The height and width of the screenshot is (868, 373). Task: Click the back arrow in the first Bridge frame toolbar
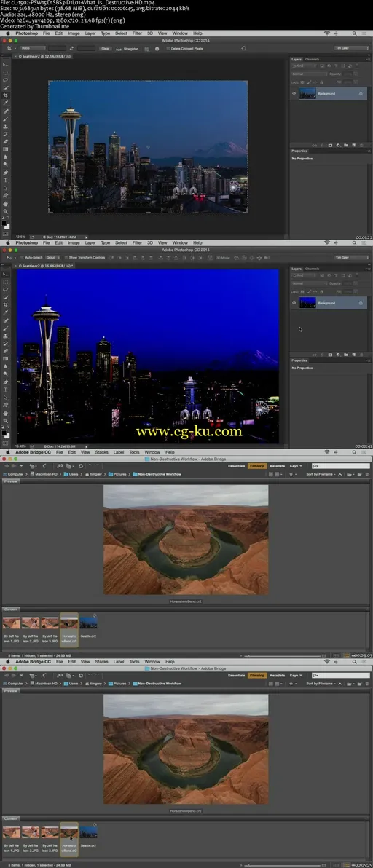click(7, 465)
